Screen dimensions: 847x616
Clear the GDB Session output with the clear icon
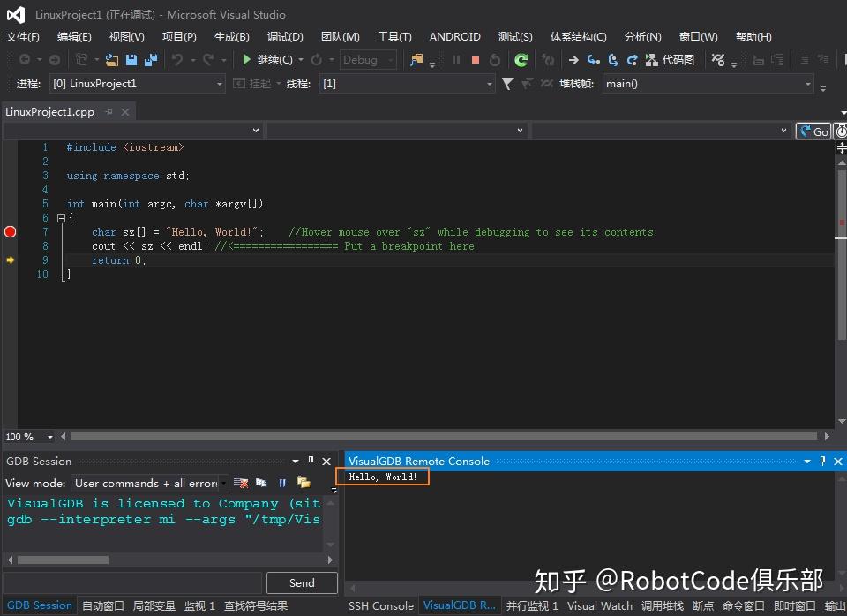click(x=240, y=482)
